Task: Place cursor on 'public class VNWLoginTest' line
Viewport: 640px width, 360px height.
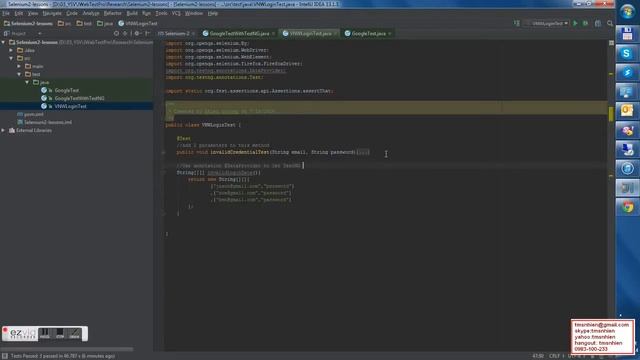Action: (202, 125)
